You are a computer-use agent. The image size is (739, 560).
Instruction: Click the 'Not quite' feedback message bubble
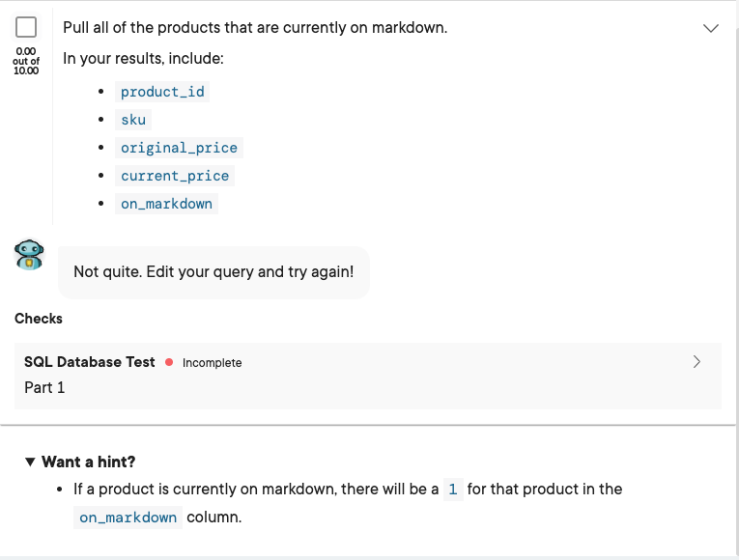coord(213,272)
